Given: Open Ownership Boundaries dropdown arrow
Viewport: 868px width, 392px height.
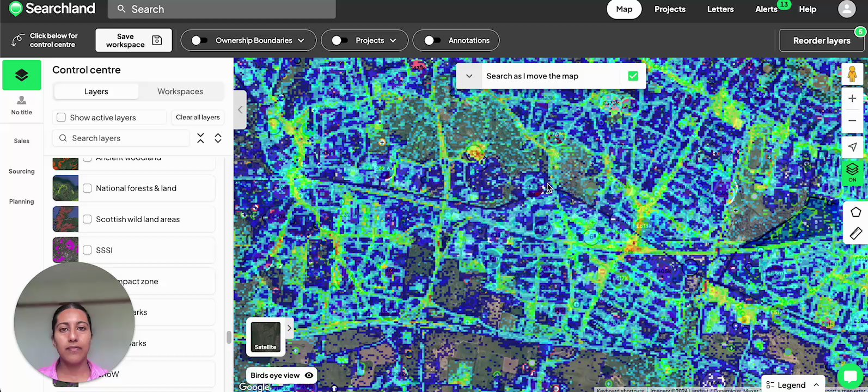Looking at the screenshot, I should (301, 40).
